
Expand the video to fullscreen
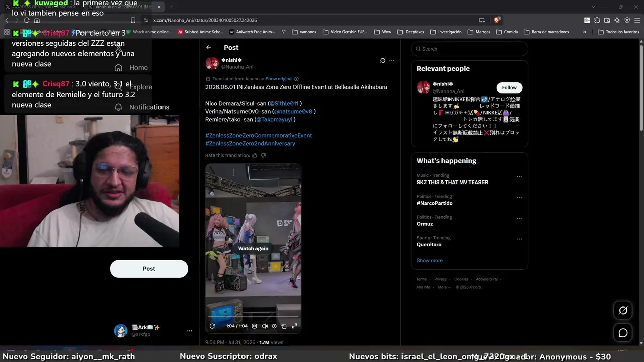(294, 326)
